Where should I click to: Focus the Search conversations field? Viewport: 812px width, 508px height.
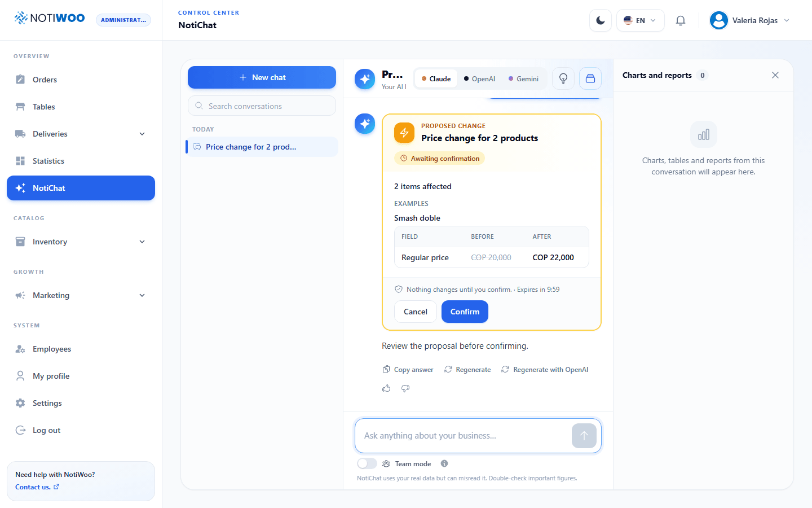(x=262, y=106)
